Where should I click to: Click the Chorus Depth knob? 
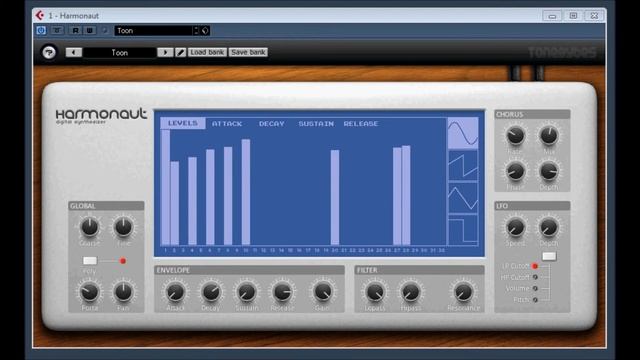(549, 171)
